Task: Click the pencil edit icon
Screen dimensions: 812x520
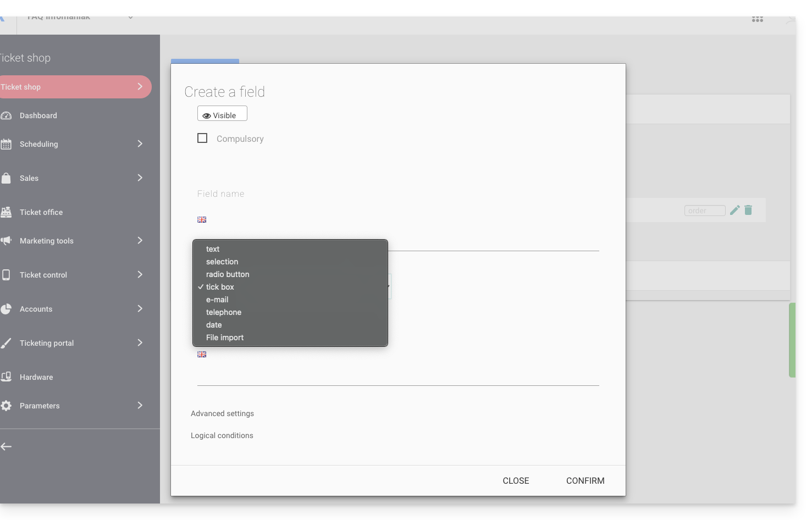Action: click(734, 211)
